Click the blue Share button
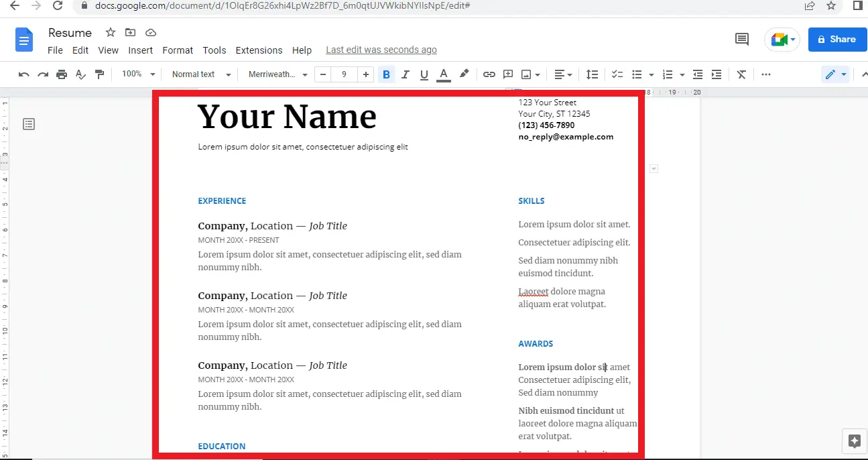This screenshot has height=460, width=868. tap(836, 39)
